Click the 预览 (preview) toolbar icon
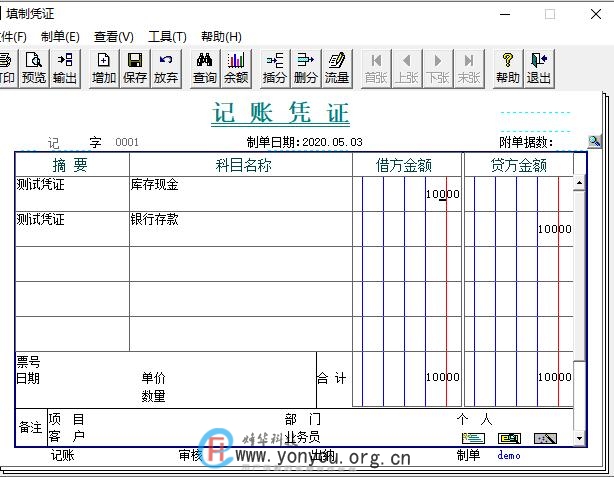The height and width of the screenshot is (477, 614). [34, 68]
